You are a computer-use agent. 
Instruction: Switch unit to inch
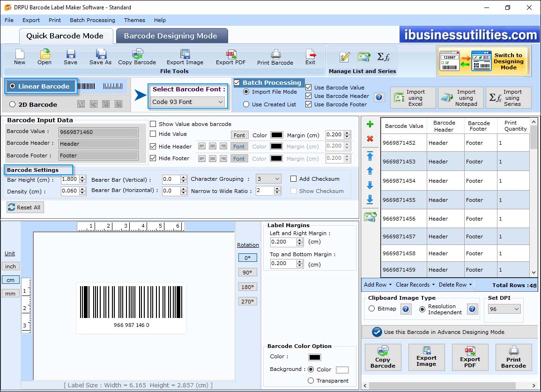click(x=10, y=266)
